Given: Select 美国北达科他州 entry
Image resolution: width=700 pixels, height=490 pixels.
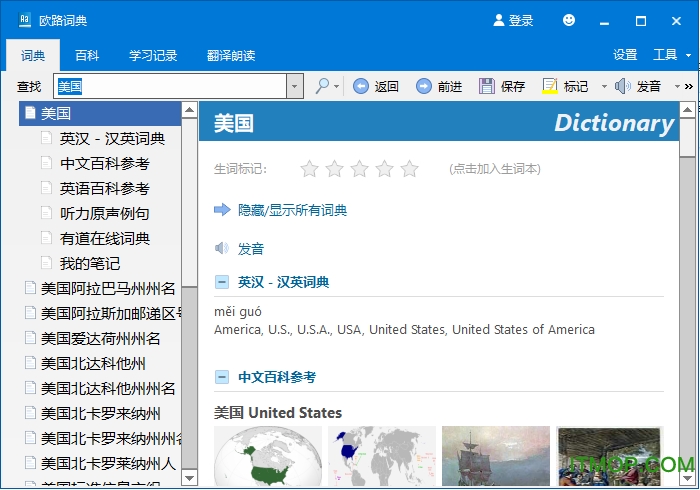Looking at the screenshot, I should (93, 363).
